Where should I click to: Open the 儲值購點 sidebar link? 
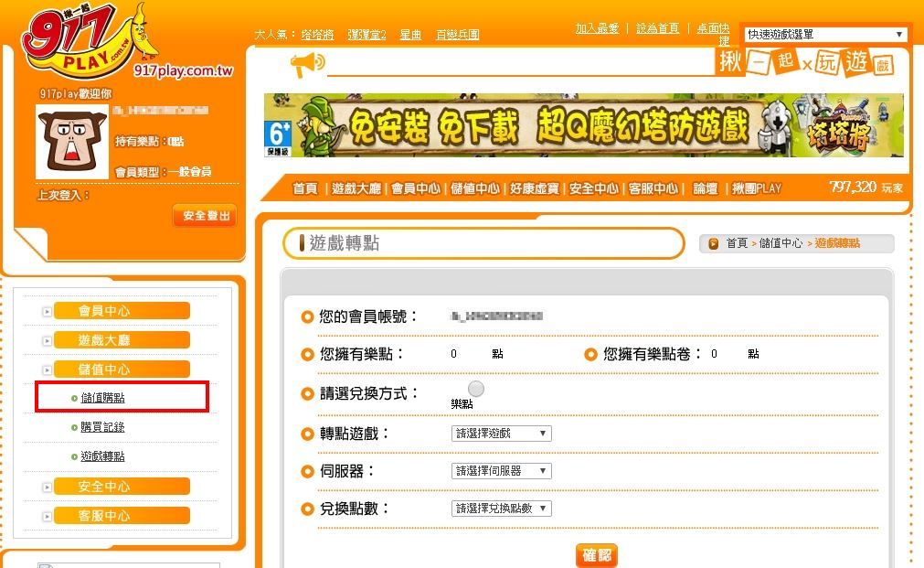(102, 398)
